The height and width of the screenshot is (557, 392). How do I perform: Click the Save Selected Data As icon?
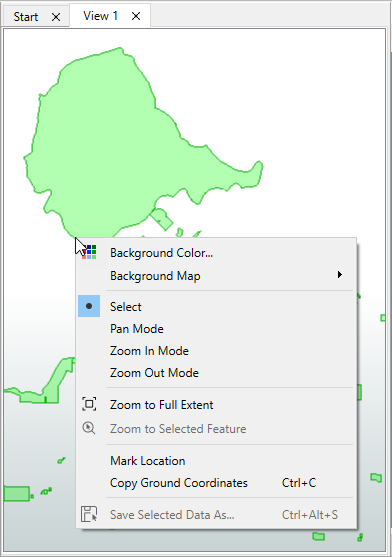[89, 514]
